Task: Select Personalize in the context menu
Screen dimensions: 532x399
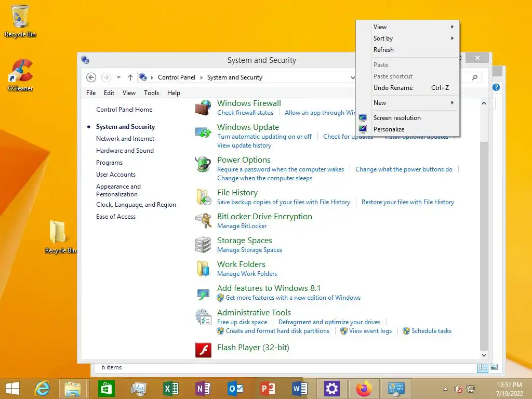Action: point(408,129)
